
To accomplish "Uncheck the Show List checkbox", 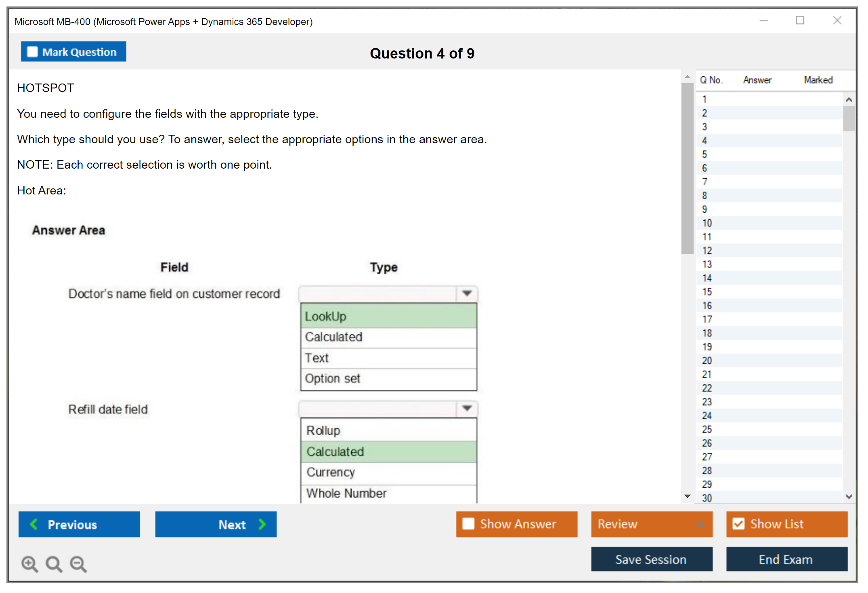I will (738, 524).
